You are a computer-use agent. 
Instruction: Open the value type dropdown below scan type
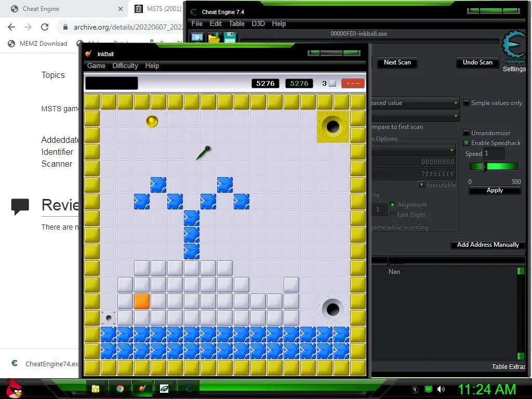point(415,116)
